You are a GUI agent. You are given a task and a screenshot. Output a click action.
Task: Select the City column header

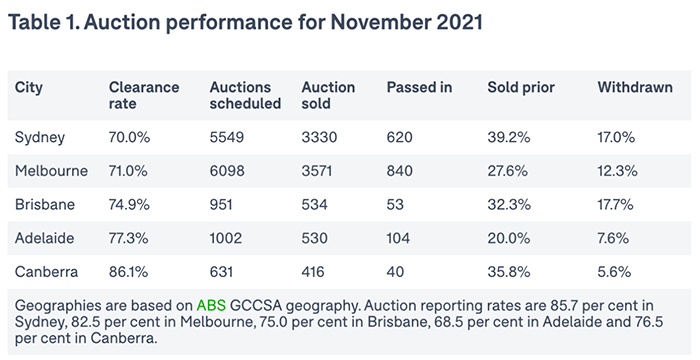[29, 88]
